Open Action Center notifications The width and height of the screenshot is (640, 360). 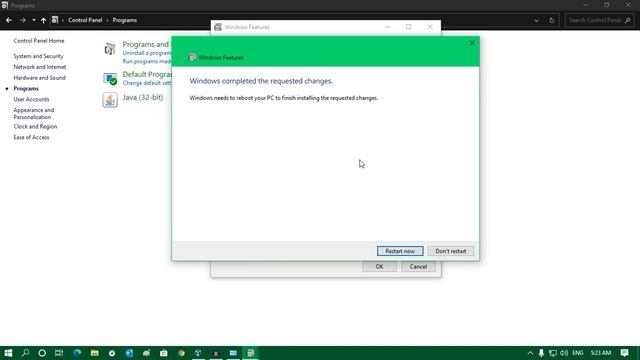point(624,353)
